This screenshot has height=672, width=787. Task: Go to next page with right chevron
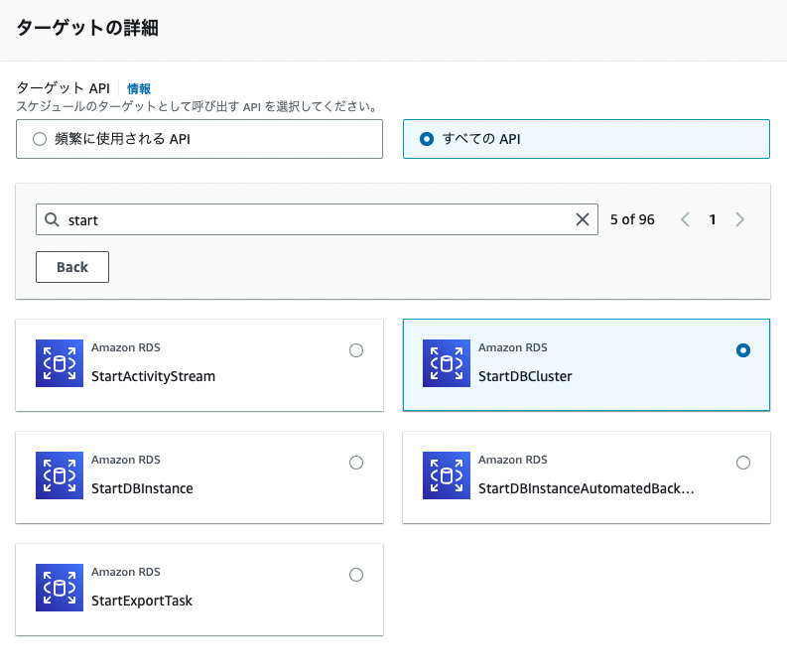[x=739, y=219]
